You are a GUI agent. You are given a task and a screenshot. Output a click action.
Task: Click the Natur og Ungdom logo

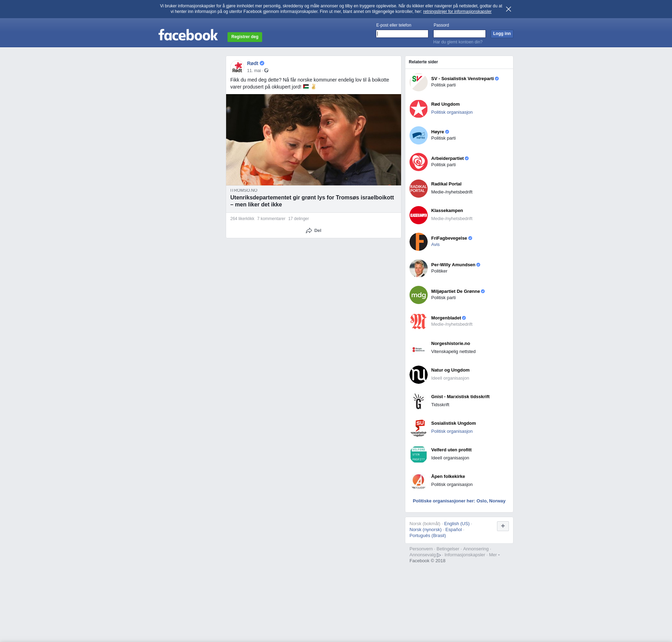click(419, 375)
